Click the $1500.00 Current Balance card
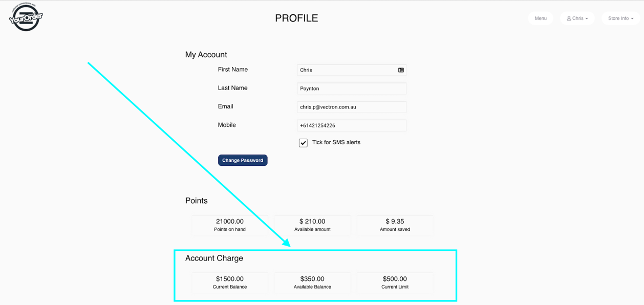This screenshot has width=644, height=305. coord(230,282)
